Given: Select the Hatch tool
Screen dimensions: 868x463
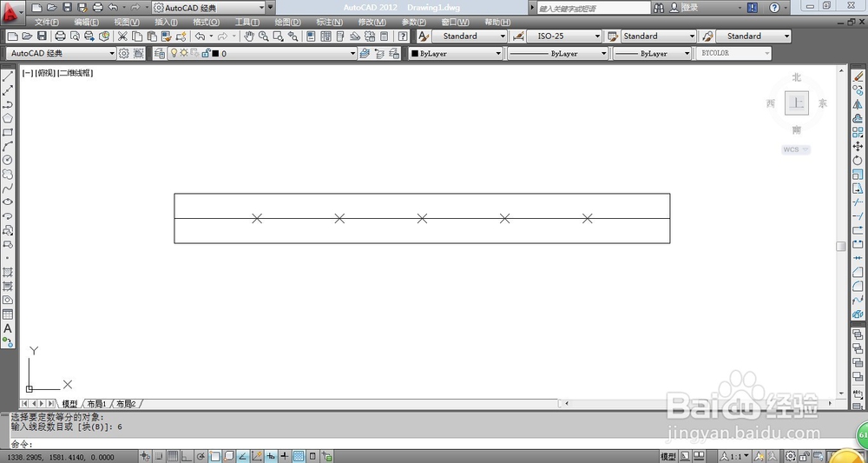Looking at the screenshot, I should click(8, 273).
